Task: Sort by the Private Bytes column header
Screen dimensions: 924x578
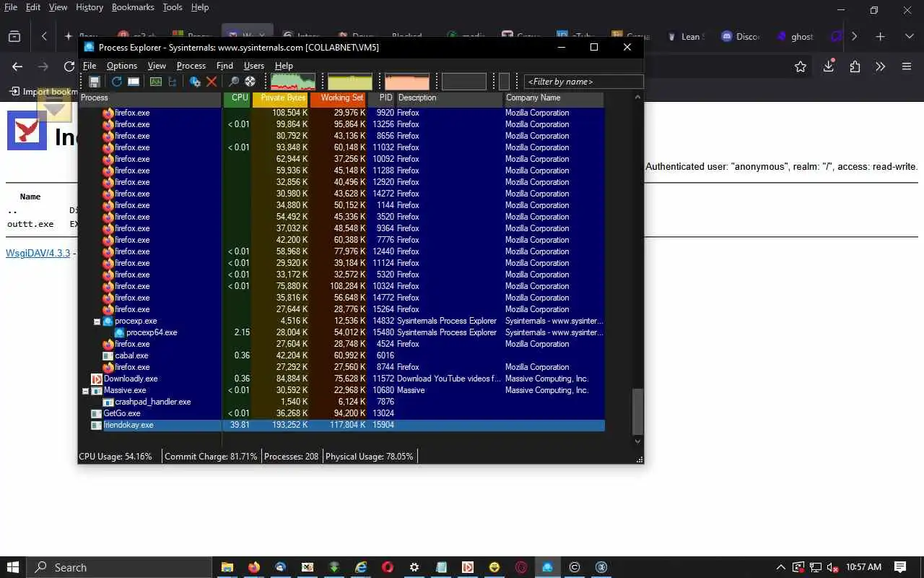Action: pos(280,98)
